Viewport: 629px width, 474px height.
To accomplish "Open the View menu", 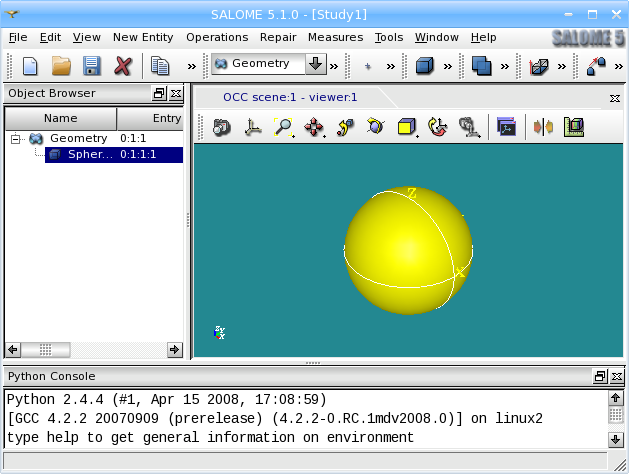I will tap(87, 37).
